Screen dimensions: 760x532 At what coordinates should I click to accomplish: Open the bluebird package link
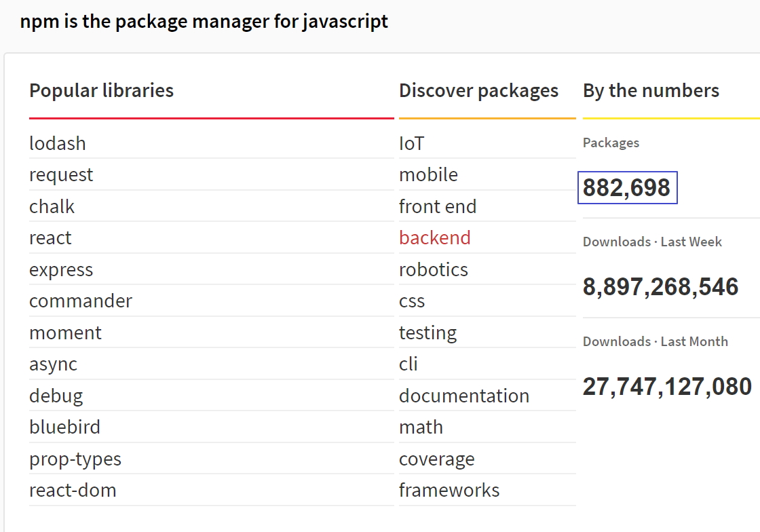[64, 427]
